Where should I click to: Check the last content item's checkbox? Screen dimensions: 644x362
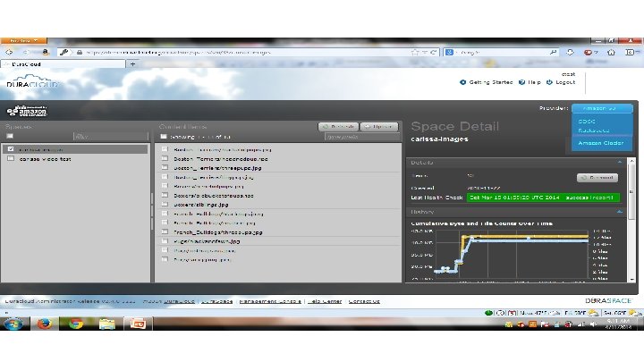(165, 259)
